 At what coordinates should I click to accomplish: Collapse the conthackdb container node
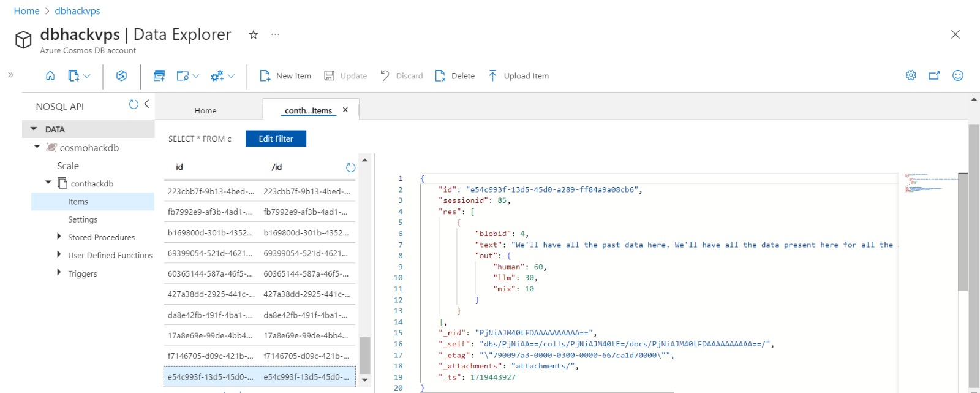48,183
